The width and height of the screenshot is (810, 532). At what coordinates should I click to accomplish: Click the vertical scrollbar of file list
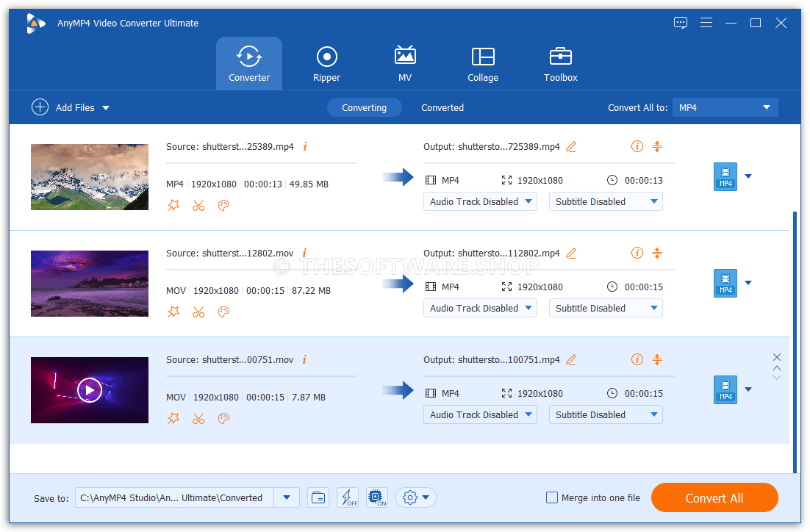click(x=795, y=342)
